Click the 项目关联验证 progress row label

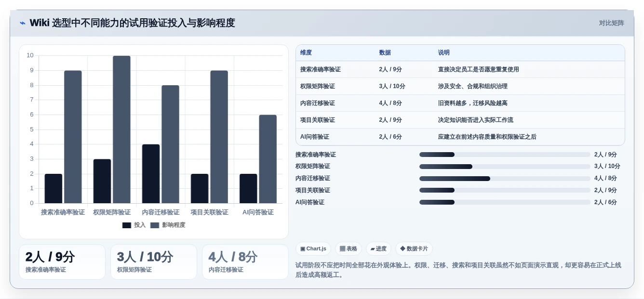click(x=313, y=190)
